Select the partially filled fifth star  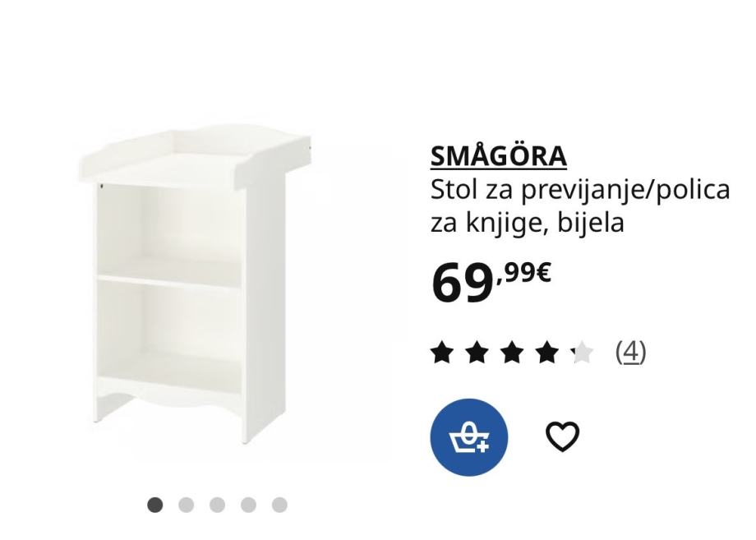click(582, 352)
